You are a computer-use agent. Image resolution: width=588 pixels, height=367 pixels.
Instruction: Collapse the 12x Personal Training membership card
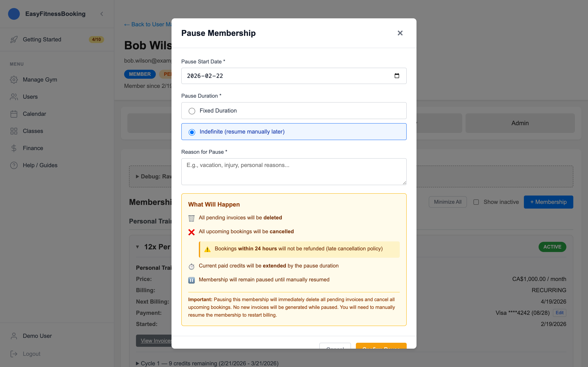[138, 247]
